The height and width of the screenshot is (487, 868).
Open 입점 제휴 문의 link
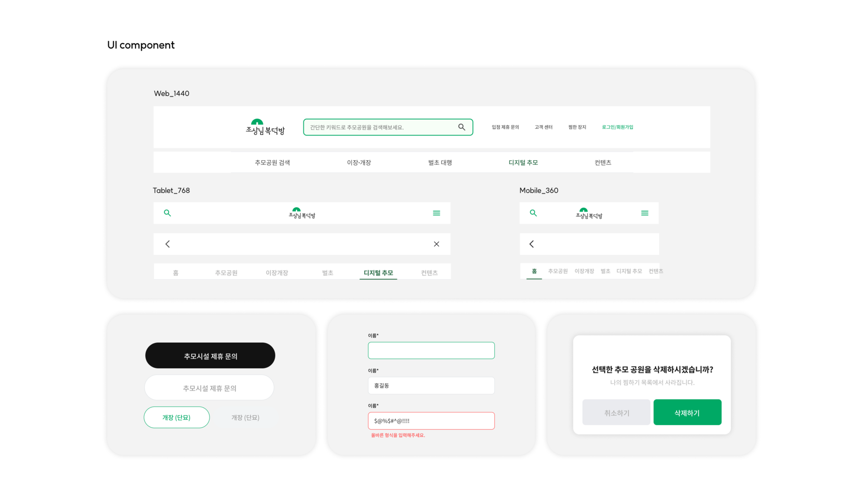[x=505, y=127]
